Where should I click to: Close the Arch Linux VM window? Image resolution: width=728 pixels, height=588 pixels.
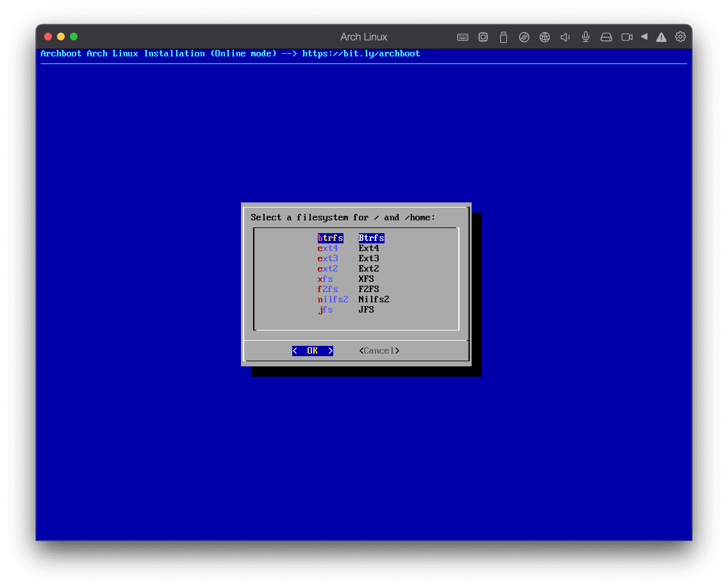tap(48, 37)
